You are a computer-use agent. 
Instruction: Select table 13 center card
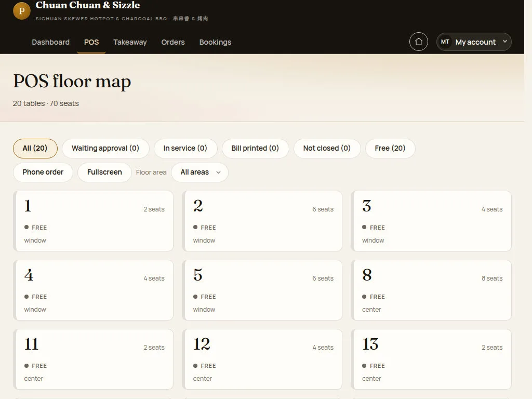coord(431,360)
